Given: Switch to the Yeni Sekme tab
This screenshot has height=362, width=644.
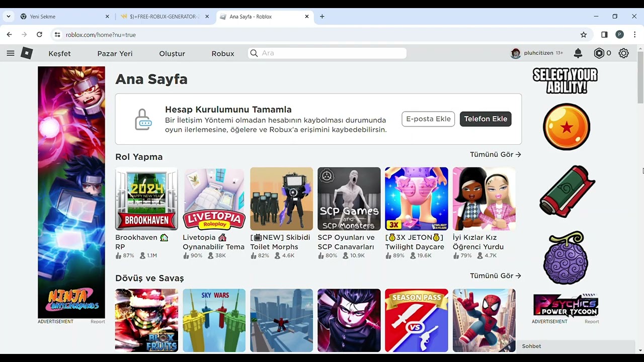Looking at the screenshot, I should pos(64,17).
